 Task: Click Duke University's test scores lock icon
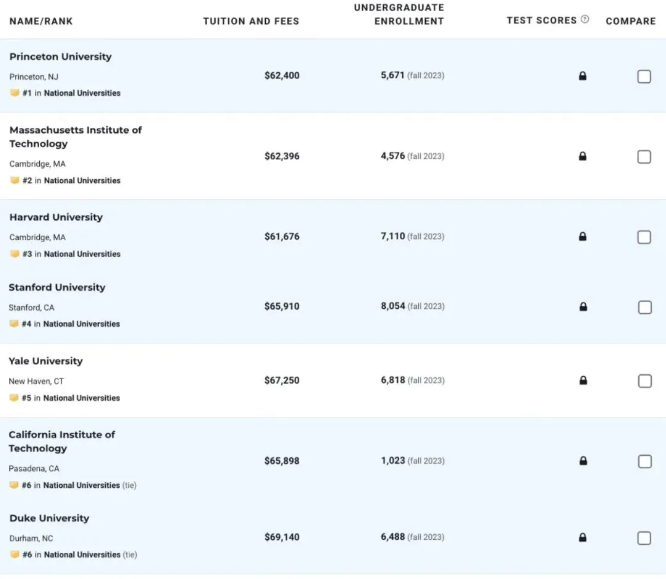point(582,537)
